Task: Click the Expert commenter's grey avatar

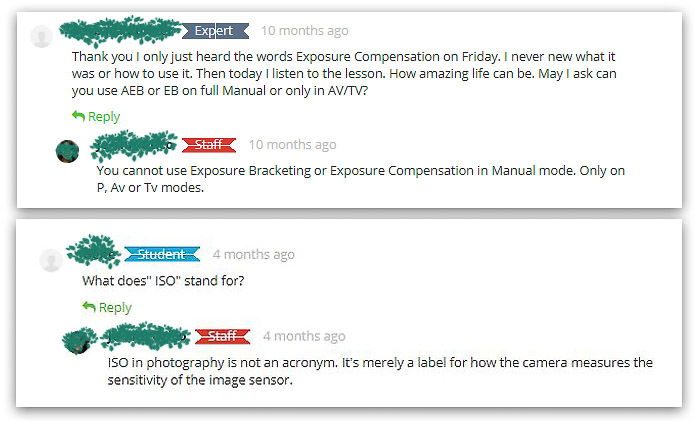Action: click(x=41, y=38)
